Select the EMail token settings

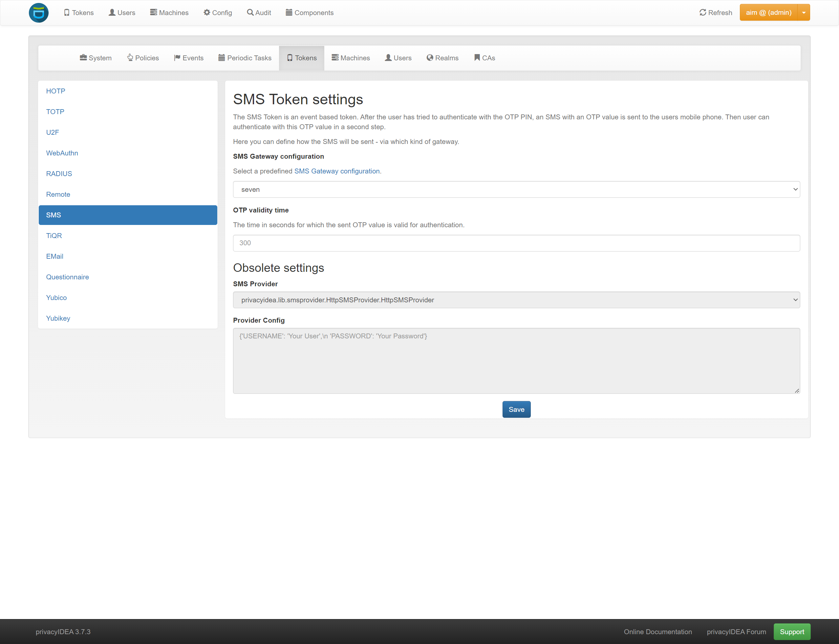coord(54,256)
